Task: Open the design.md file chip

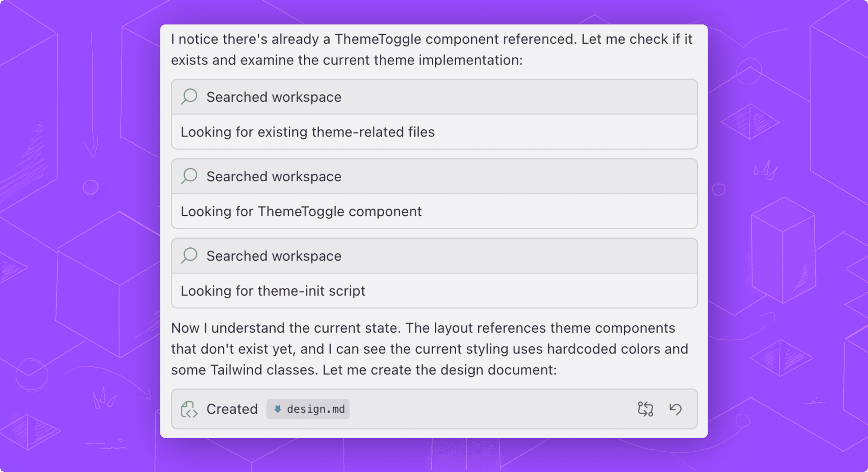Action: click(x=308, y=409)
